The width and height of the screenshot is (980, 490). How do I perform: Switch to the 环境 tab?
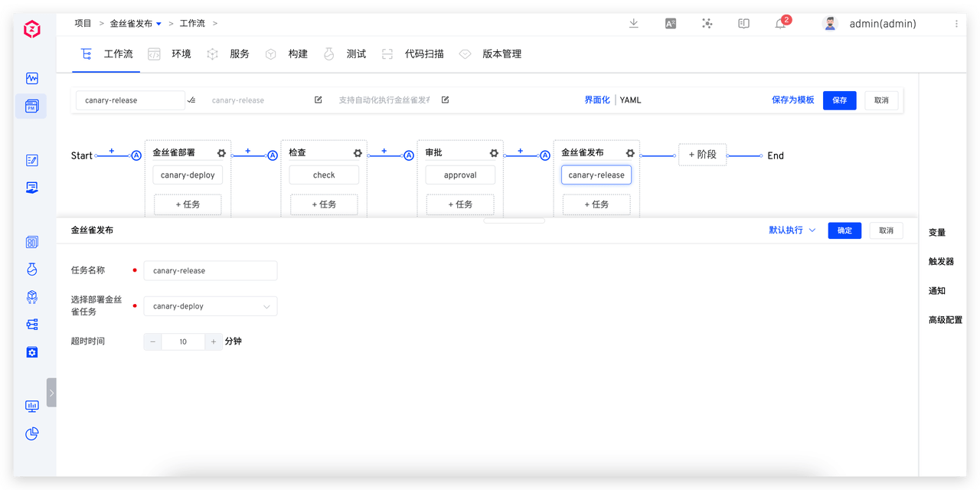click(x=181, y=54)
